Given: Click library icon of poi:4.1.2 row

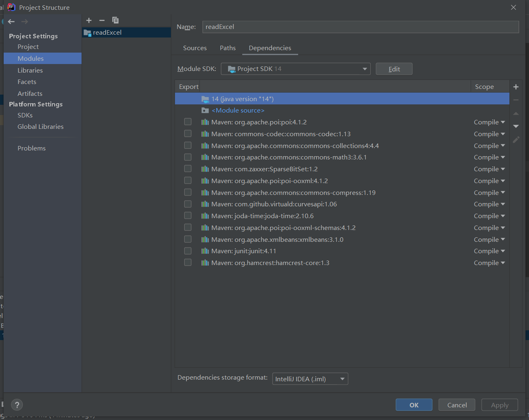Looking at the screenshot, I should [205, 122].
